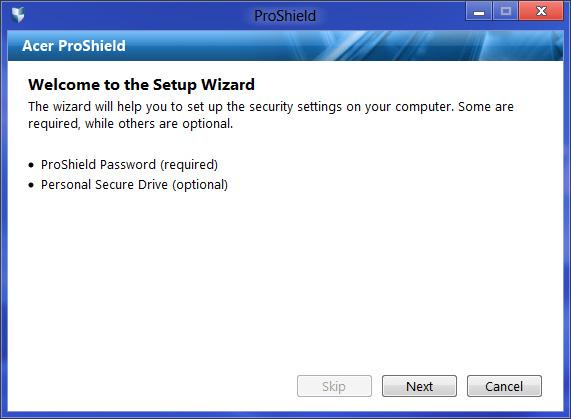
Task: Click the ProShield Password (required) item
Action: (129, 165)
